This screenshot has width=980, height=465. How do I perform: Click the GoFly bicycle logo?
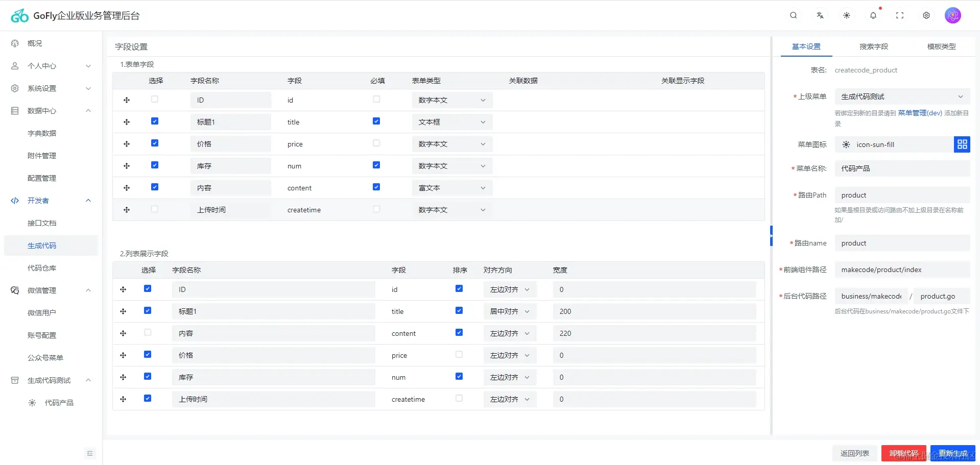point(19,16)
